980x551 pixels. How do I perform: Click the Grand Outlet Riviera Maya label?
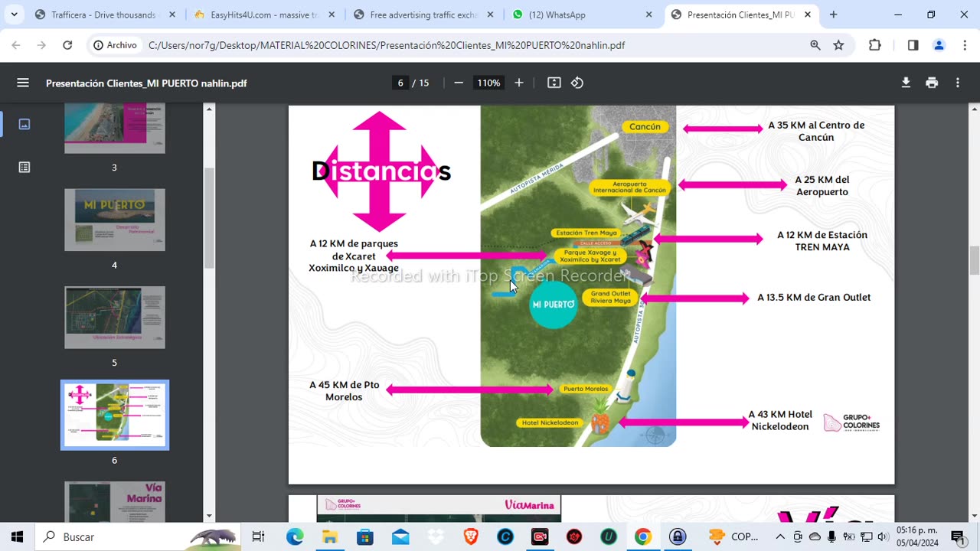[x=611, y=297]
